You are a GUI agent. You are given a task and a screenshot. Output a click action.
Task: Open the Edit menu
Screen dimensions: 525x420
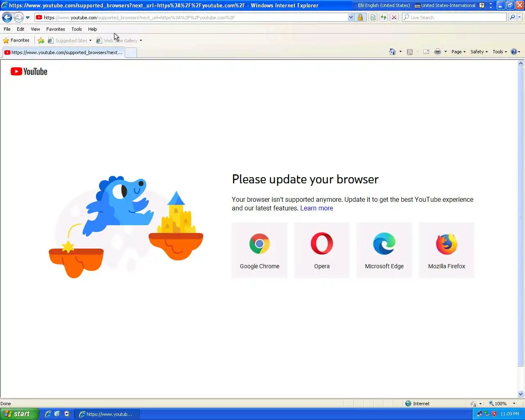point(21,29)
